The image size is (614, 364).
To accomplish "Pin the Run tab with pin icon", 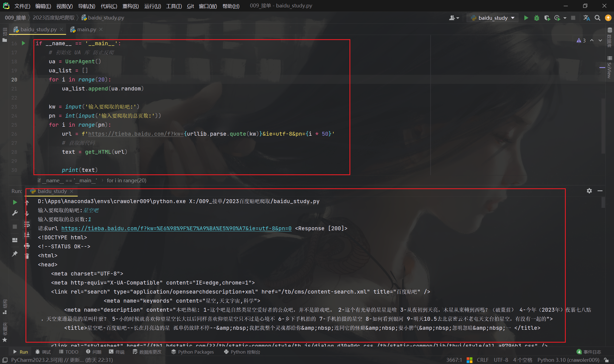I will (15, 254).
